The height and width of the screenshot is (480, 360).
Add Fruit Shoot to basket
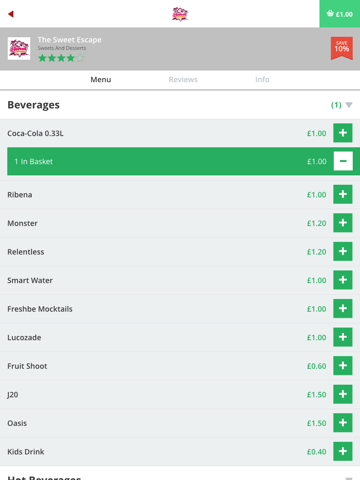343,366
